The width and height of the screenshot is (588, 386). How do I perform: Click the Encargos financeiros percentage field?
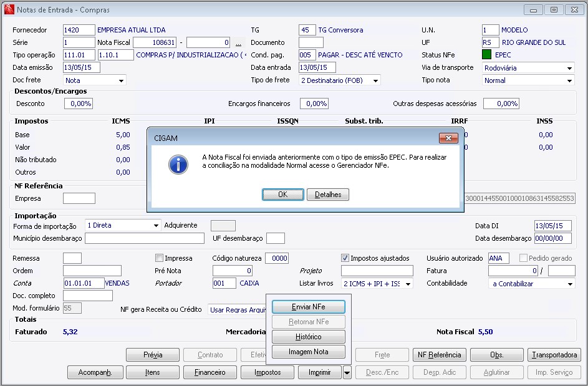(x=314, y=104)
